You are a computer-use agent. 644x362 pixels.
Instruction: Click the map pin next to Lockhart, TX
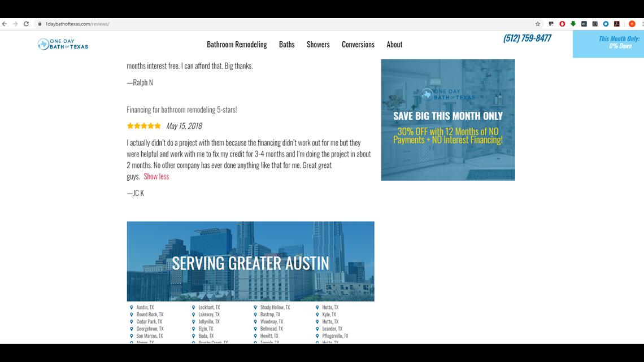(x=193, y=307)
